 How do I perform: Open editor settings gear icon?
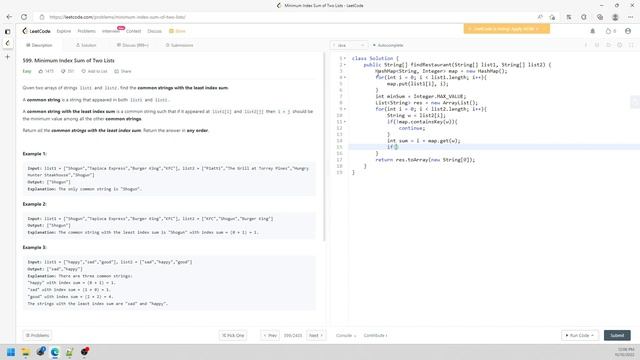(620, 45)
